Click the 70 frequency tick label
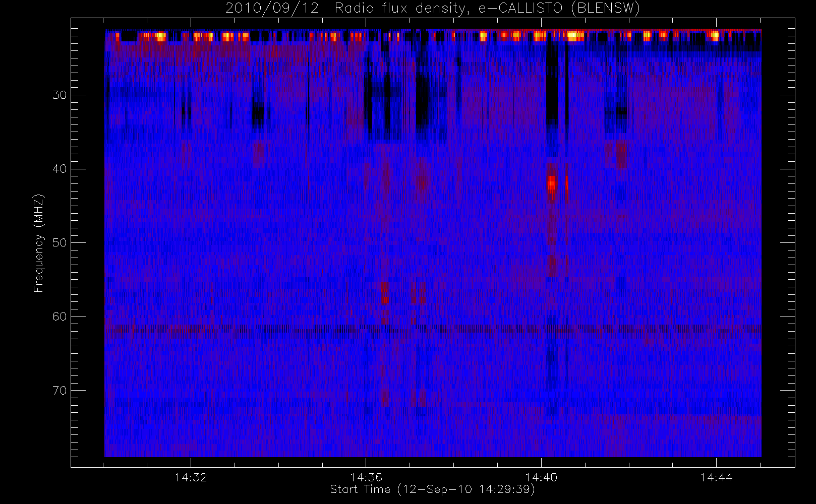The height and width of the screenshot is (504, 816). (60, 391)
